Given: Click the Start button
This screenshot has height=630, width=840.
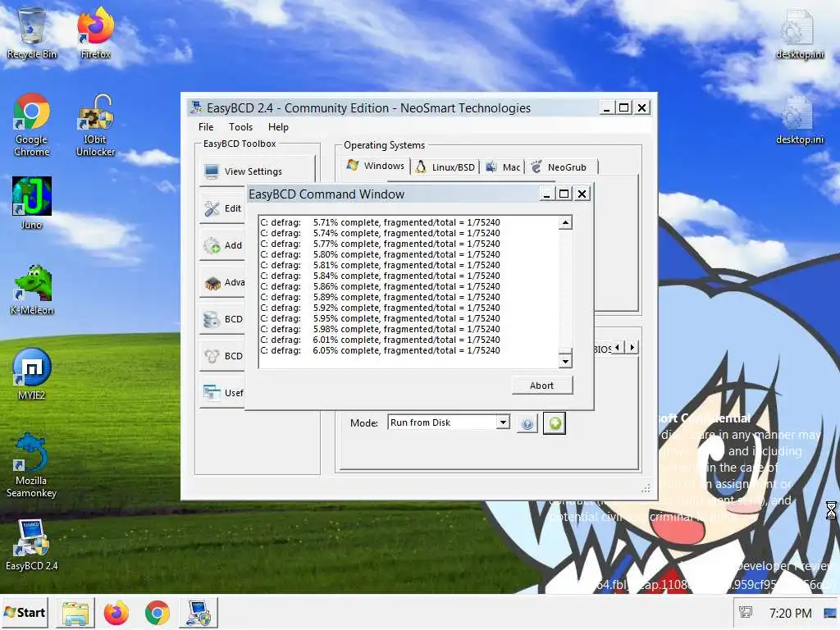Looking at the screenshot, I should [25, 612].
